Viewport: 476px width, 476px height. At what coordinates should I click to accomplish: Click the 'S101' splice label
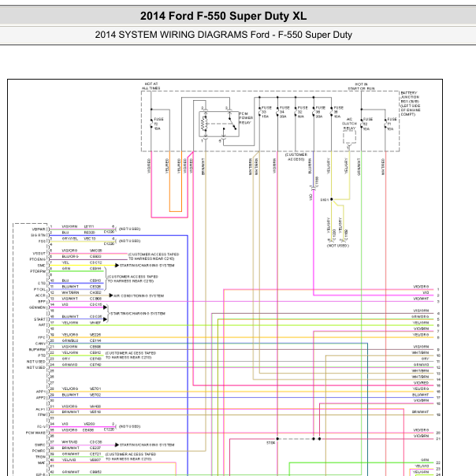coord(325,199)
